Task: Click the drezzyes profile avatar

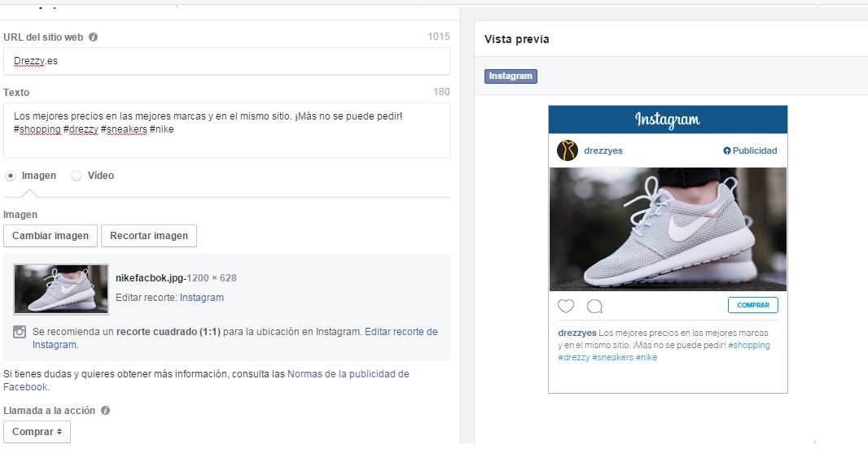Action: click(x=568, y=150)
